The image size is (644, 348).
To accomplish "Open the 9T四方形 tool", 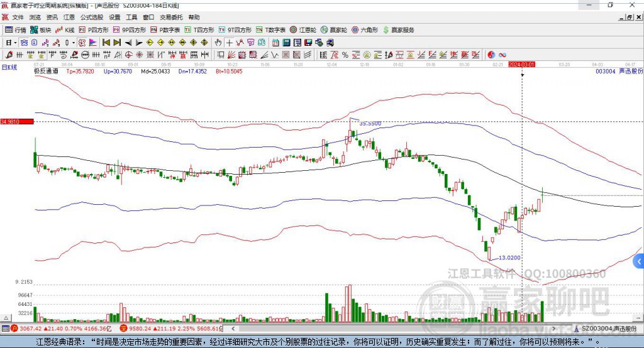I will pyautogui.click(x=235, y=30).
